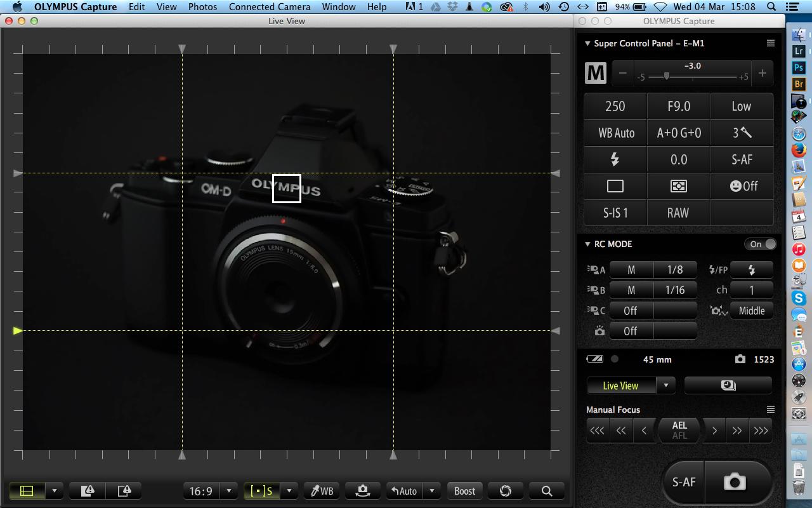
Task: Click the 16:9 aspect ratio button
Action: 201,491
